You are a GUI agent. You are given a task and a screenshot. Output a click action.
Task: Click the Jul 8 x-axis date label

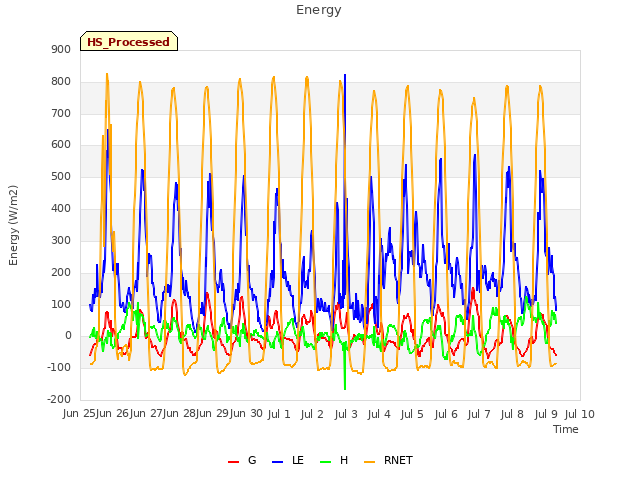click(512, 414)
